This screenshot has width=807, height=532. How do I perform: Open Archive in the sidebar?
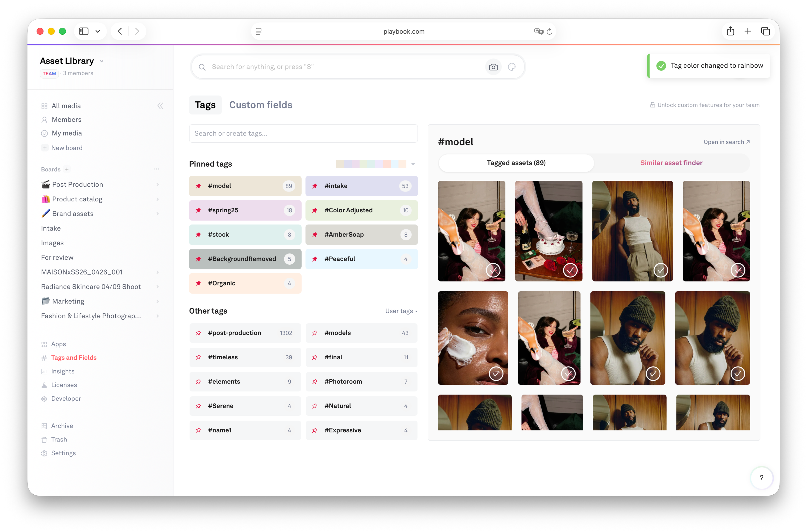pyautogui.click(x=62, y=426)
